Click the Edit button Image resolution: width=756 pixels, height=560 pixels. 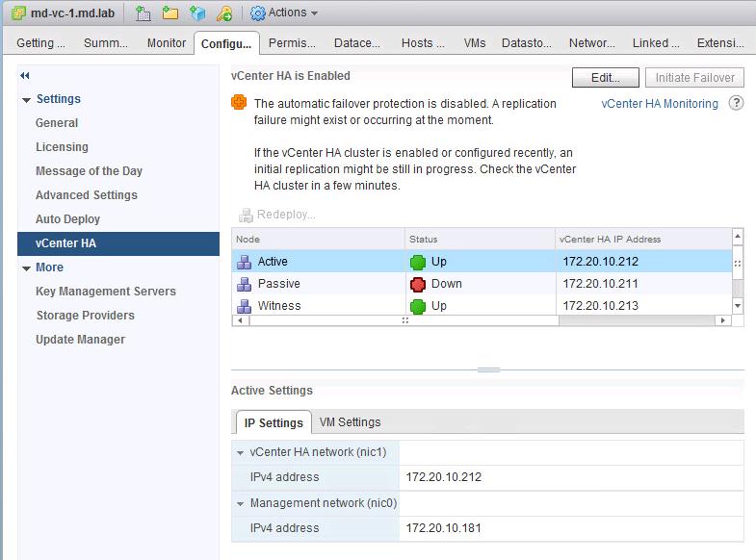(606, 78)
